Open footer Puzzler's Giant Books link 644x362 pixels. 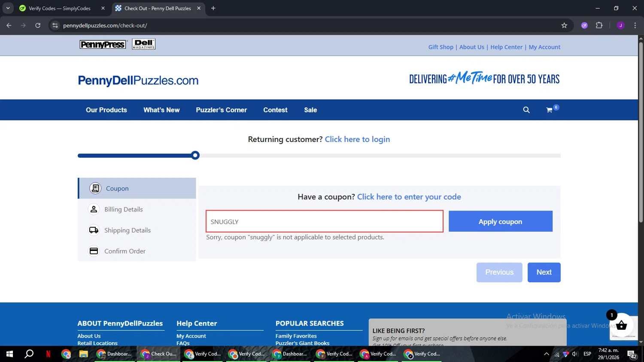302,343
